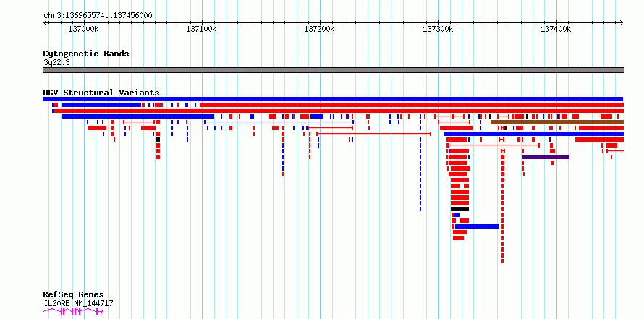Select the small black square variant below 137100k row
The height and width of the screenshot is (319, 644).
(x=157, y=140)
